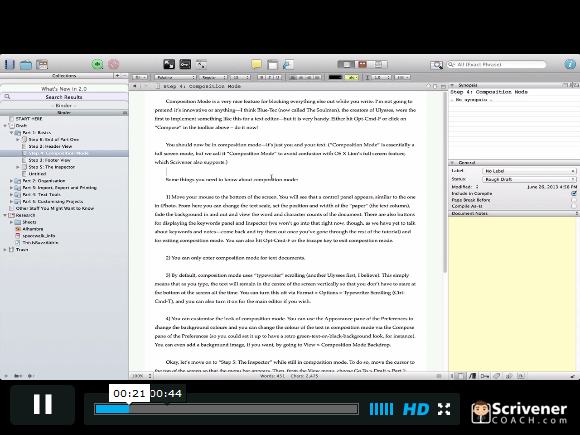Click the QuickReference toolbar icon
Screen dimensions: 580x435
click(x=201, y=64)
